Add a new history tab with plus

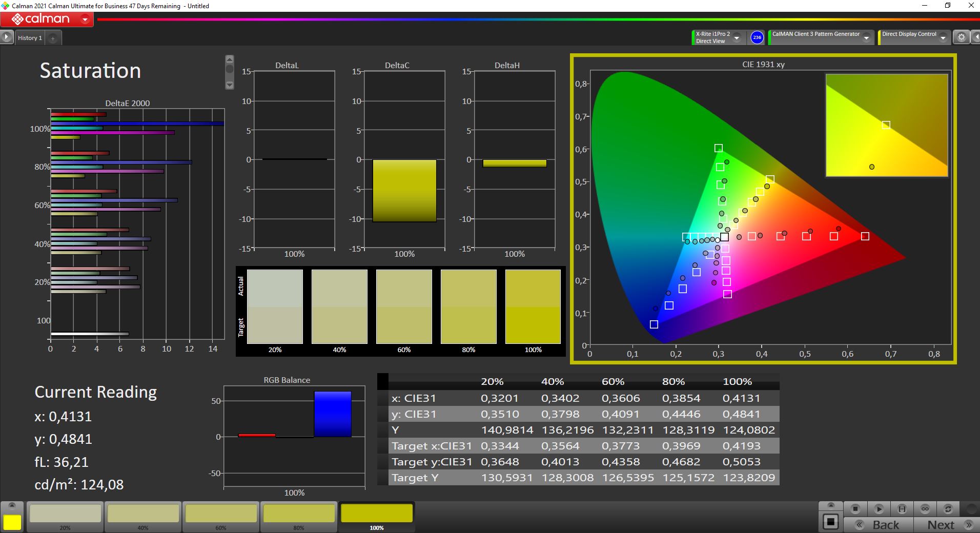[53, 38]
